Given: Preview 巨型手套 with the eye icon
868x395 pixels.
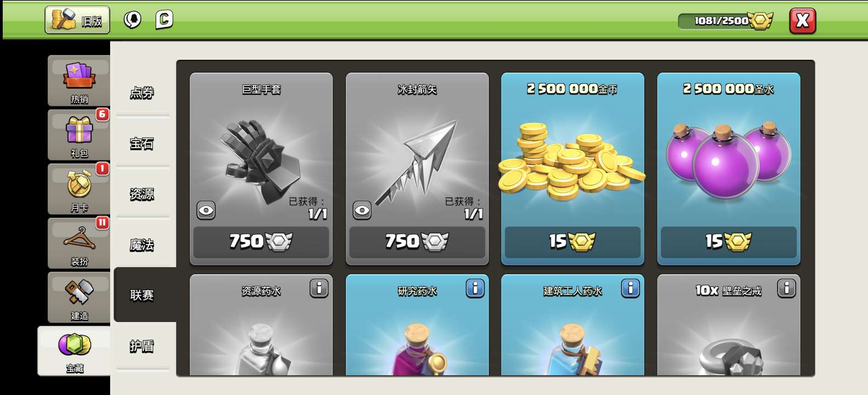Looking at the screenshot, I should pyautogui.click(x=206, y=210).
